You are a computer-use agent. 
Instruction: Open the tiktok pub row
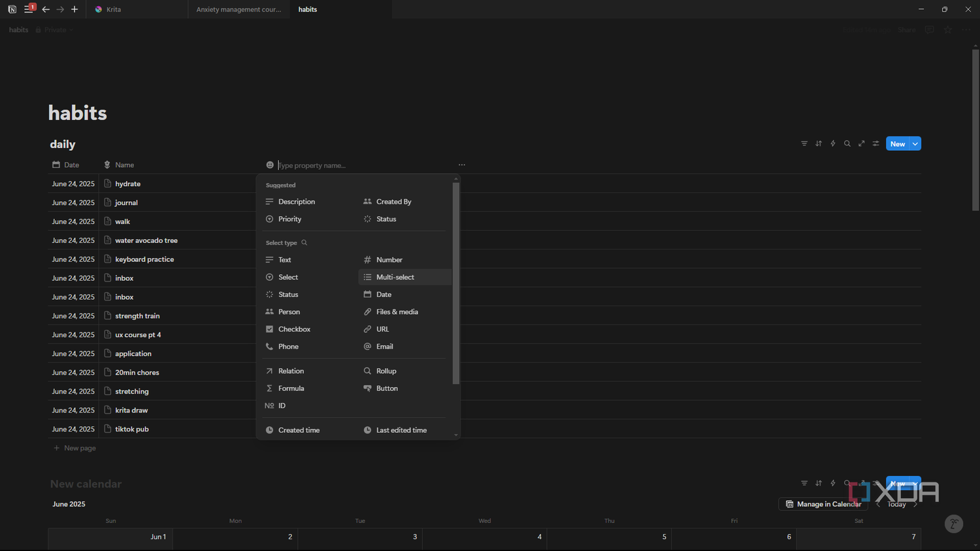click(132, 429)
